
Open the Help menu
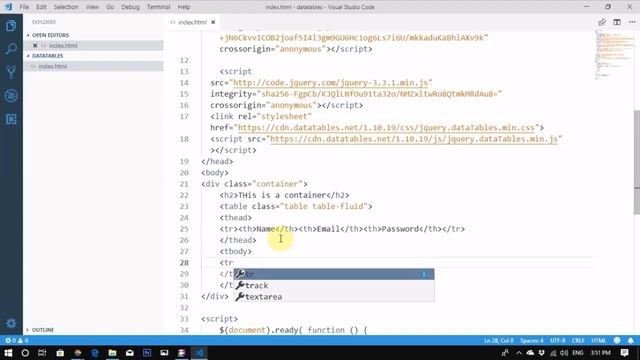coord(184,7)
